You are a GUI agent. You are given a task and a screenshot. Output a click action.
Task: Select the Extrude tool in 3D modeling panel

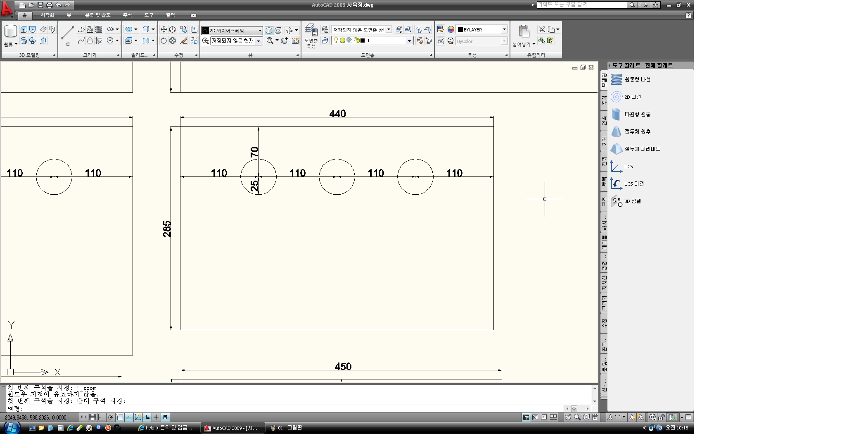point(24,29)
